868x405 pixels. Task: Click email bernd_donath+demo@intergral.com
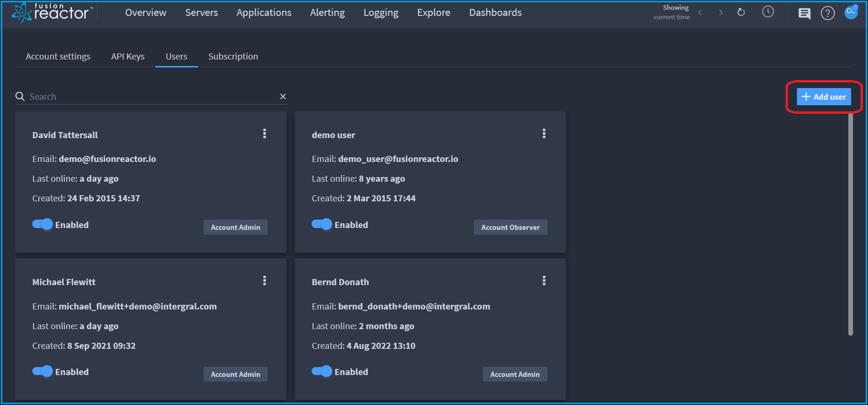(414, 306)
